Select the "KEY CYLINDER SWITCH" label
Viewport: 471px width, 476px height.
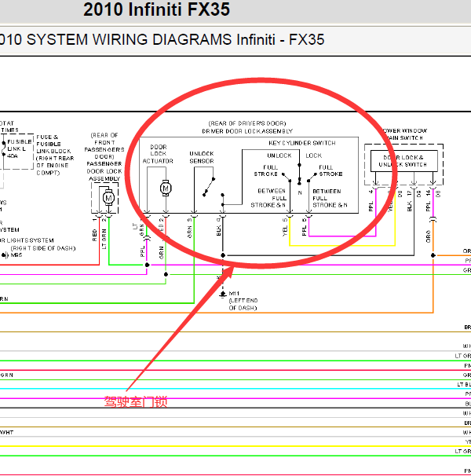click(x=302, y=143)
